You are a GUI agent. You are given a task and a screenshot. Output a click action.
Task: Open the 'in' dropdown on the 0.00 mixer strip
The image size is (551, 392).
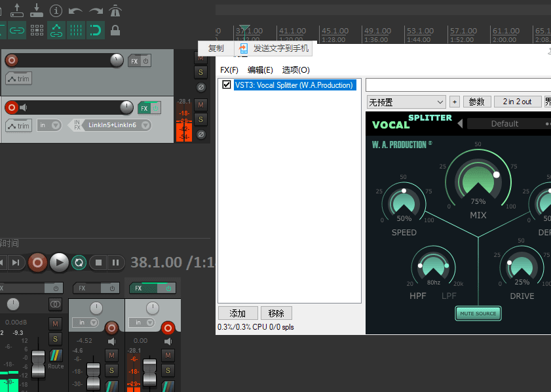click(x=142, y=323)
